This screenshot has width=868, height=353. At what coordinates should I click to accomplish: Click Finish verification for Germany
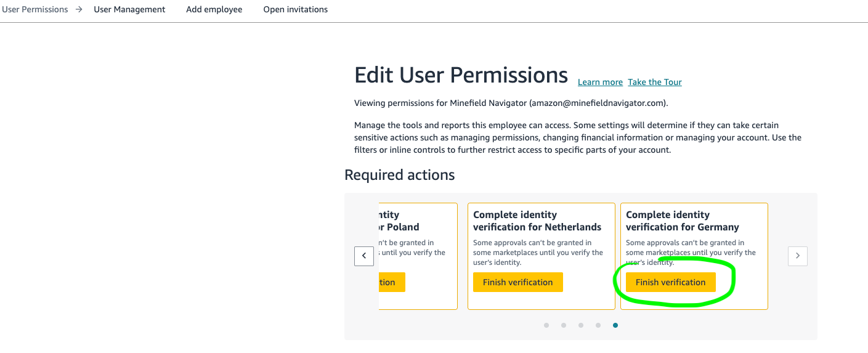pyautogui.click(x=670, y=282)
